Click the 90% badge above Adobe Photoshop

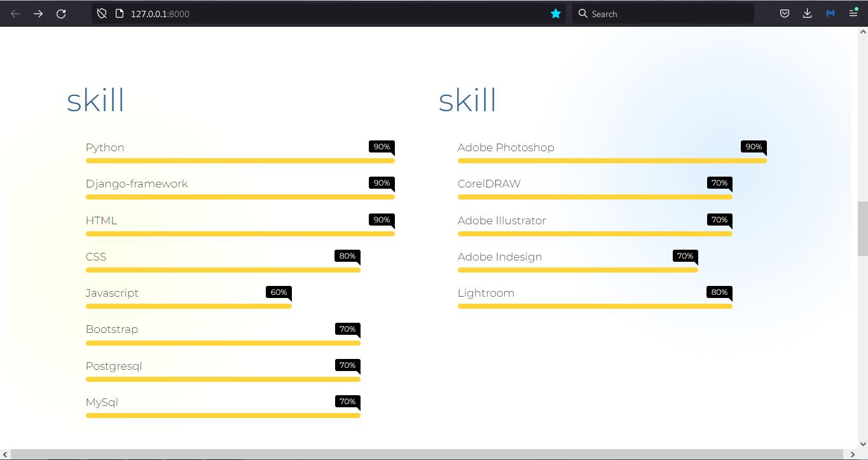[x=753, y=147]
